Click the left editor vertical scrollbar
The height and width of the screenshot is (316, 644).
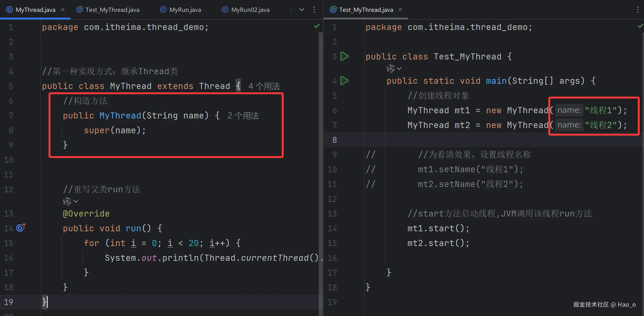(x=321, y=163)
